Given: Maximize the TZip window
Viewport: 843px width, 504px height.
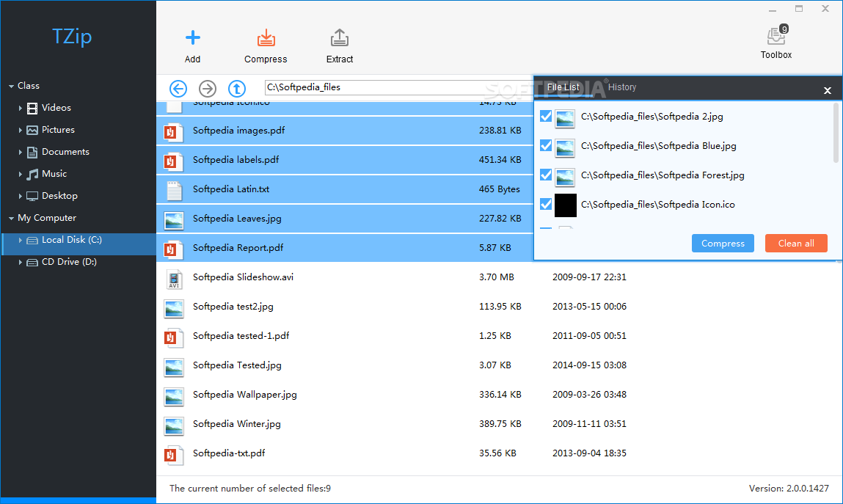Looking at the screenshot, I should (x=799, y=9).
